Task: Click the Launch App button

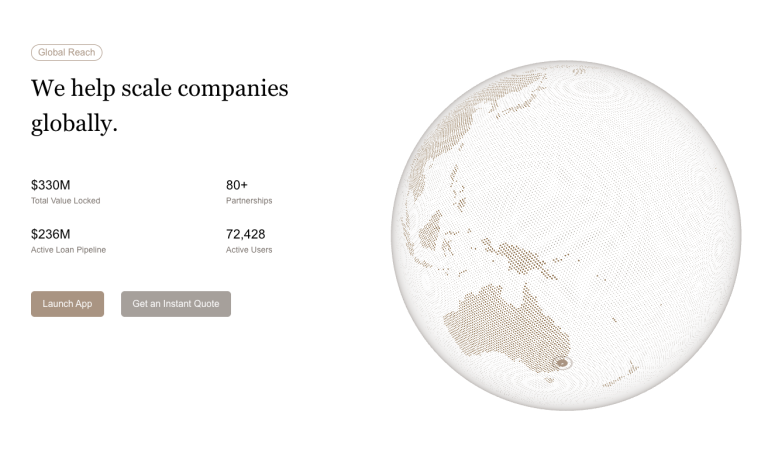Action: [67, 304]
